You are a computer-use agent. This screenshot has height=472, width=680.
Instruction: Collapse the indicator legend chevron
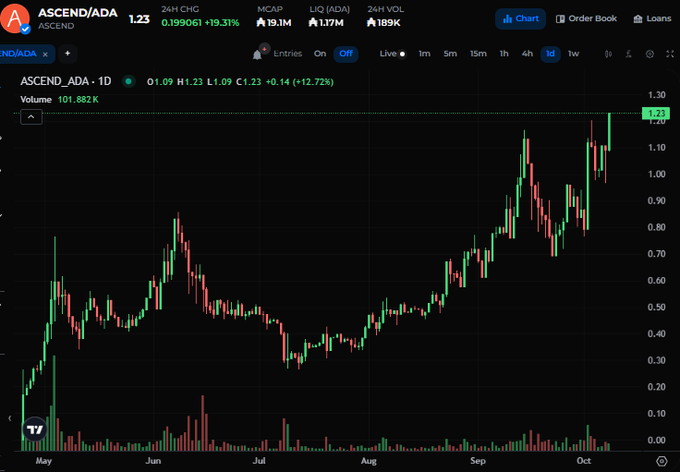point(31,117)
